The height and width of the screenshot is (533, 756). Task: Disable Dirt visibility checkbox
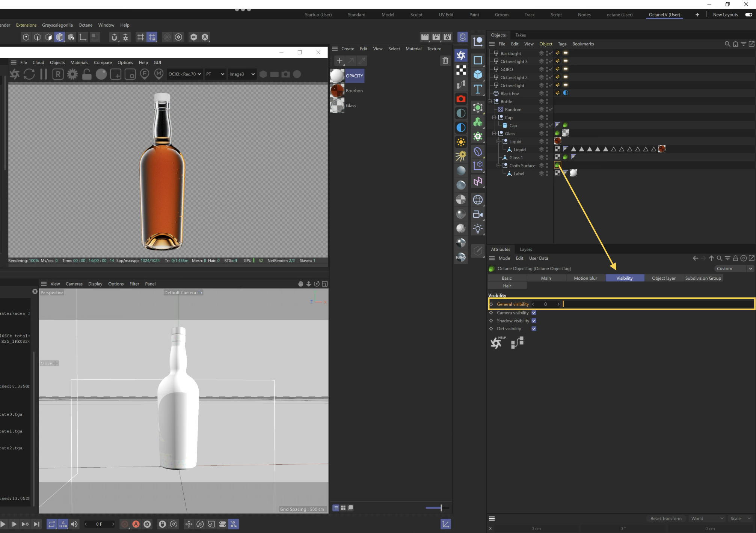pos(534,328)
